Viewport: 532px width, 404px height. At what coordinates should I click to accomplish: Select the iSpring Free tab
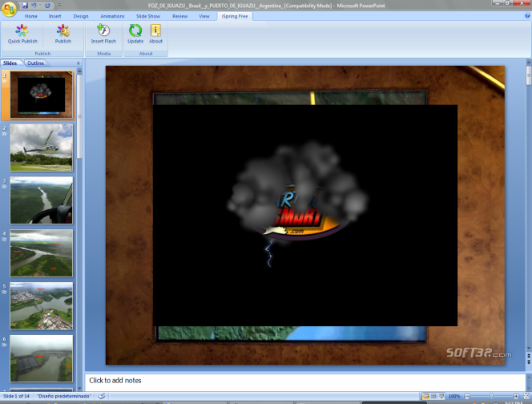[235, 16]
